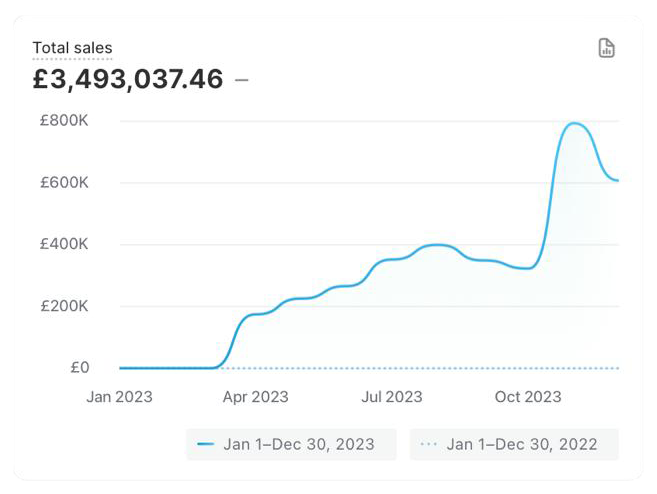Click the dash change indicator beside total
This screenshot has height=494, width=657.
tap(241, 79)
